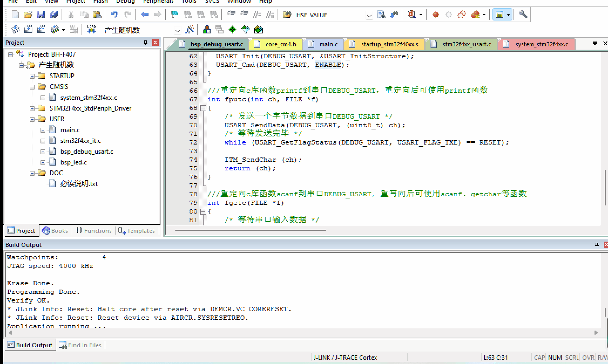Toggle the pin on the Project panel
The width and height of the screenshot is (608, 364).
click(146, 43)
